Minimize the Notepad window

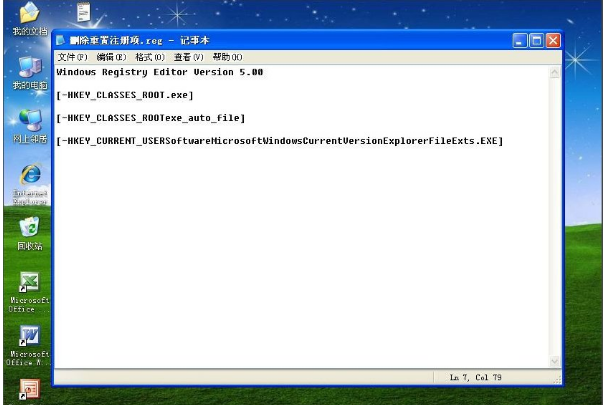(x=520, y=41)
